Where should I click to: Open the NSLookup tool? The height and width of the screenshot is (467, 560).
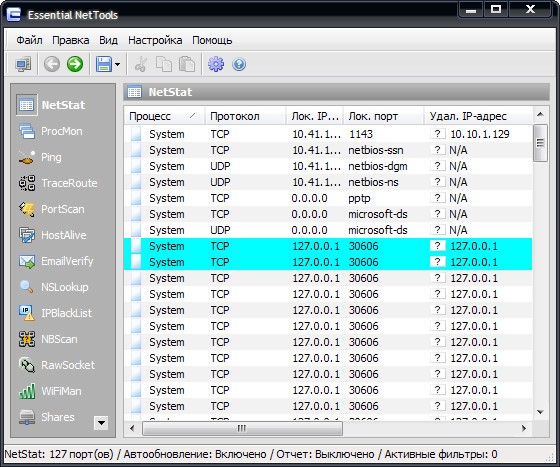53,287
